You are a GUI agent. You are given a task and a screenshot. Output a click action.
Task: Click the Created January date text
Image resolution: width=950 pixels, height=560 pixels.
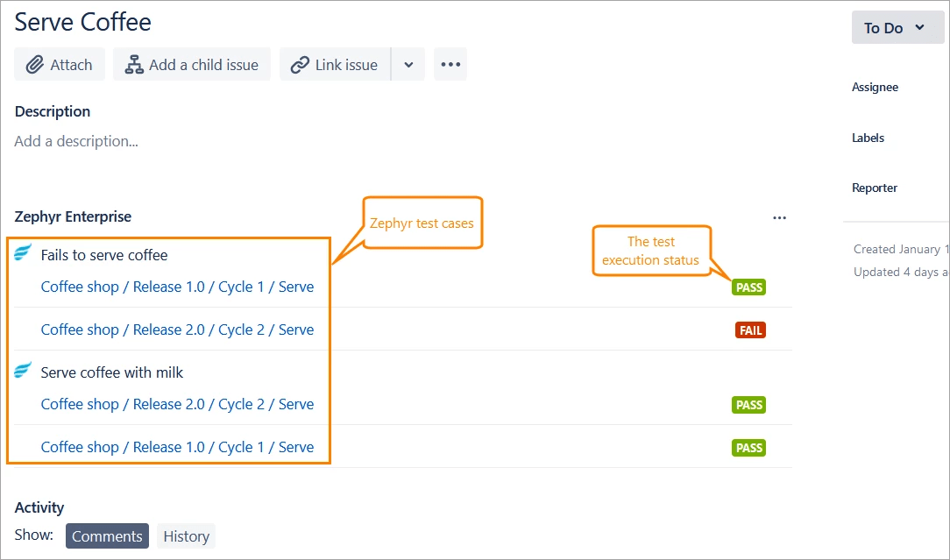[901, 249]
